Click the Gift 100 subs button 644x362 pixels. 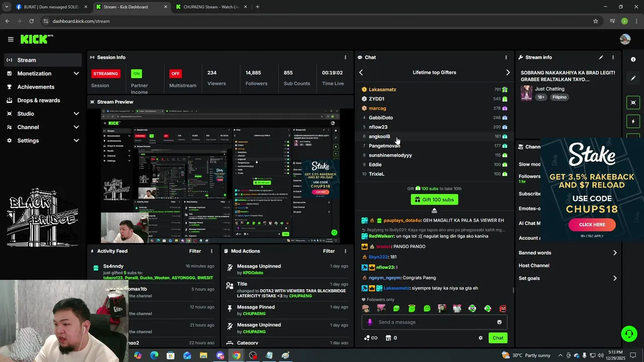coord(434,200)
